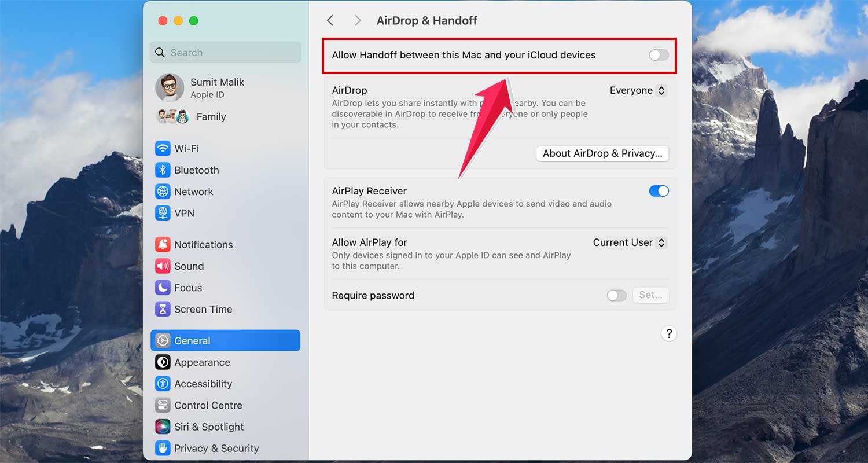Enable Handoff between Mac and iCloud devices

(658, 54)
